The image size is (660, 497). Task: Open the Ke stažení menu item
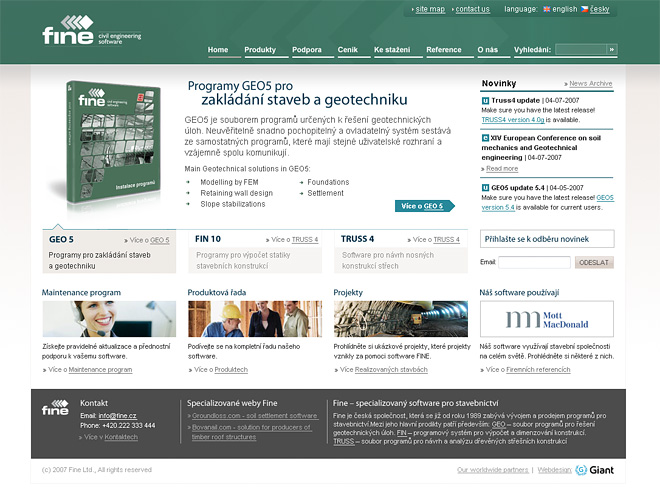point(392,49)
